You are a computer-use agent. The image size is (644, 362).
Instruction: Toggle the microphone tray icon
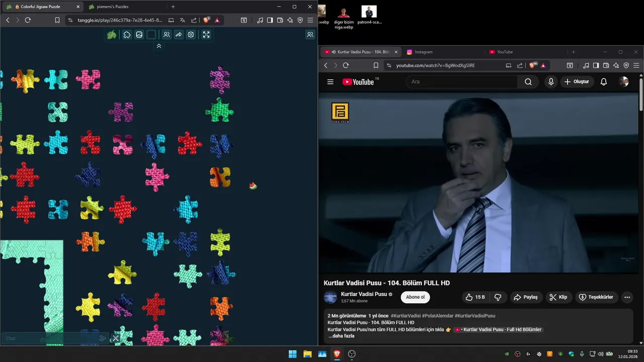tap(582, 354)
